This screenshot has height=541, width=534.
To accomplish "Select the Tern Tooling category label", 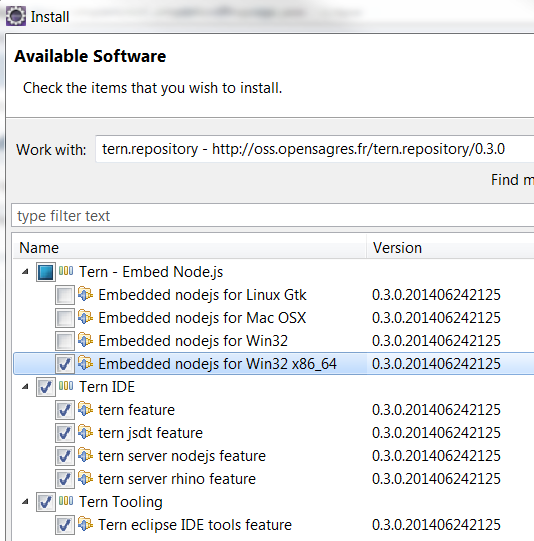I will (x=121, y=502).
